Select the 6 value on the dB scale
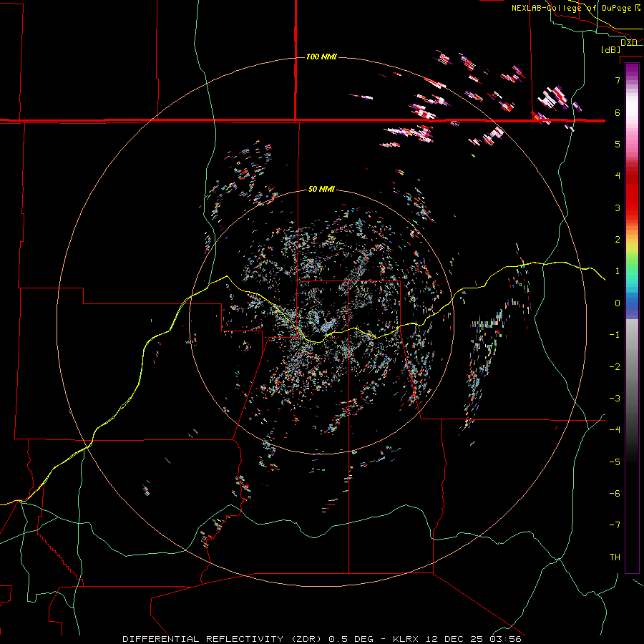The image size is (644, 644). pos(618,112)
